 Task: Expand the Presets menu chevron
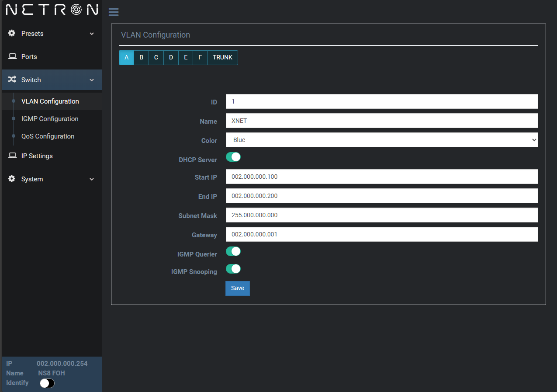coord(92,34)
